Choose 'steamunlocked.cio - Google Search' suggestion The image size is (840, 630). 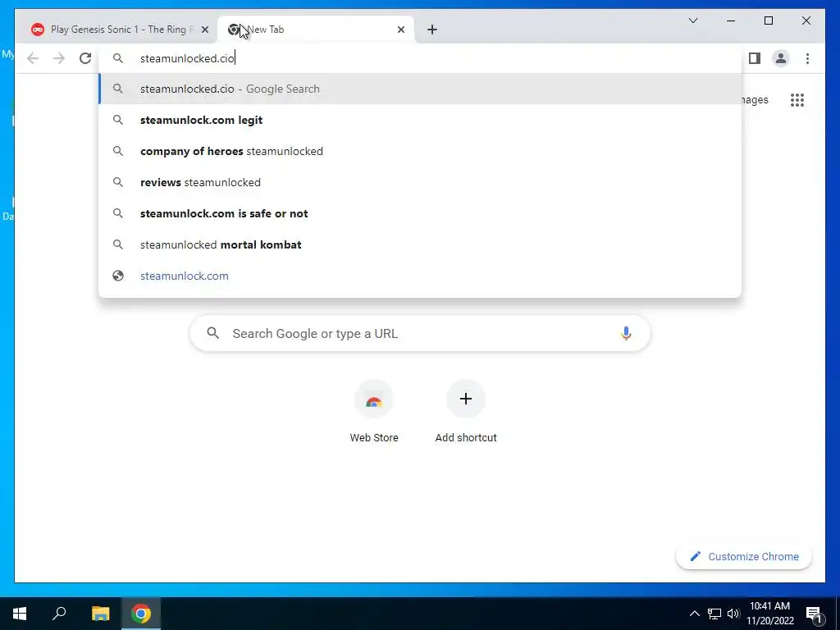[420, 89]
